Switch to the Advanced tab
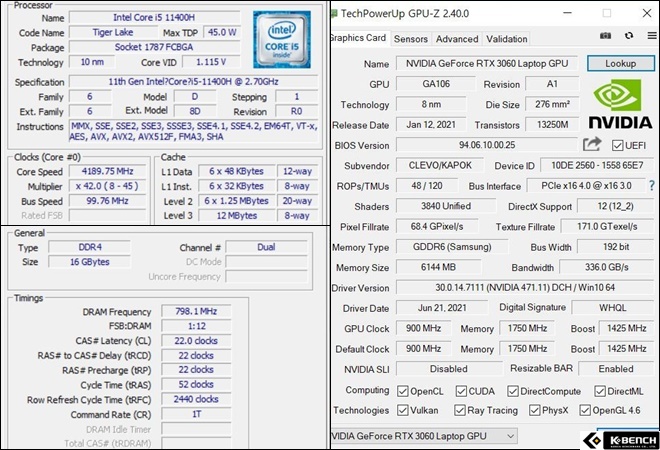Viewport: 660px width, 450px height. tap(457, 39)
